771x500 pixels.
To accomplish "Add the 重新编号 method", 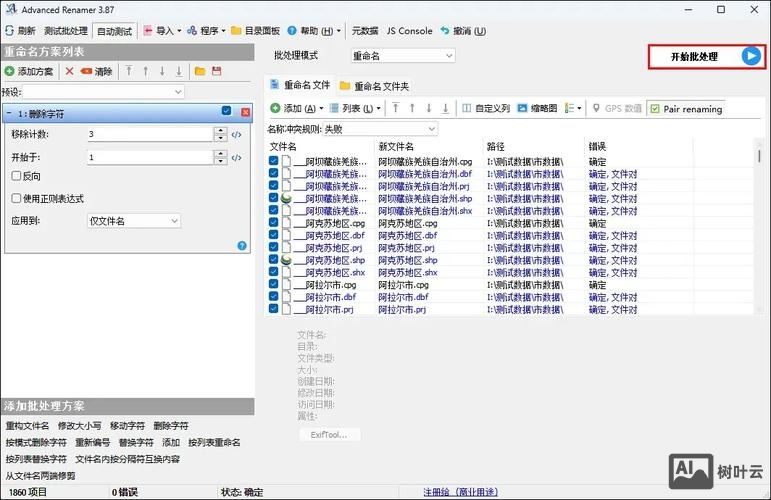I will tap(93, 442).
